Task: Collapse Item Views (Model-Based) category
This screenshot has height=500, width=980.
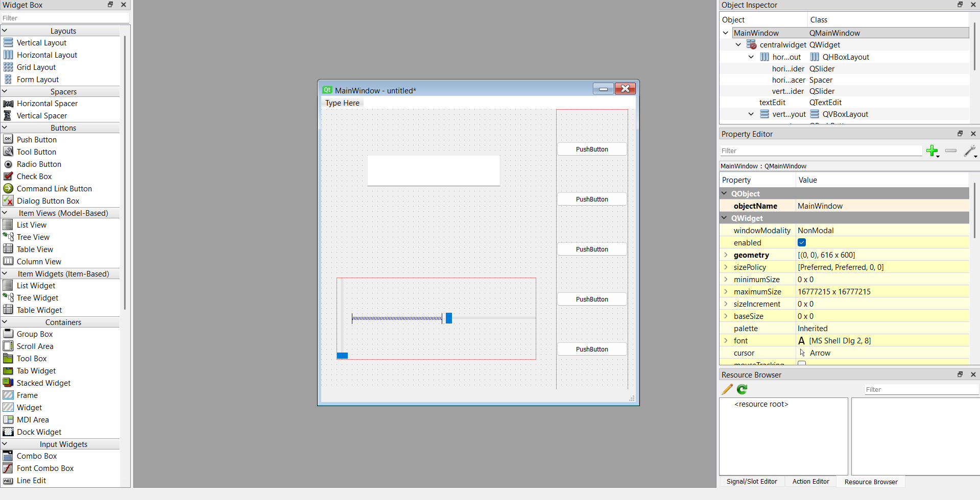Action: (x=5, y=213)
